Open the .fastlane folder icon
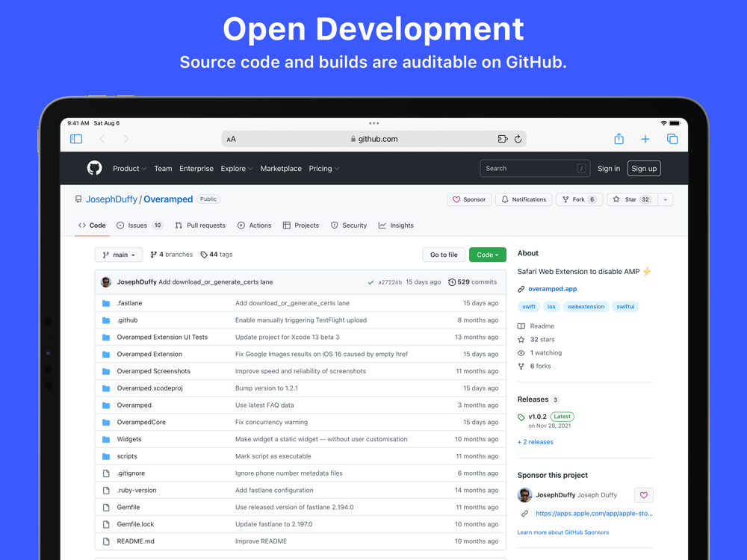The image size is (747, 560). (x=106, y=303)
